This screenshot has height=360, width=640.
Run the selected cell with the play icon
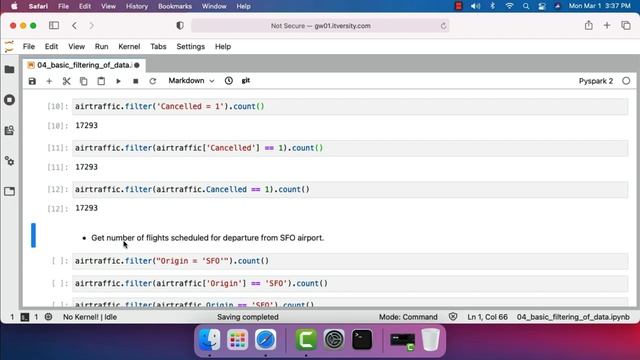pyautogui.click(x=118, y=81)
